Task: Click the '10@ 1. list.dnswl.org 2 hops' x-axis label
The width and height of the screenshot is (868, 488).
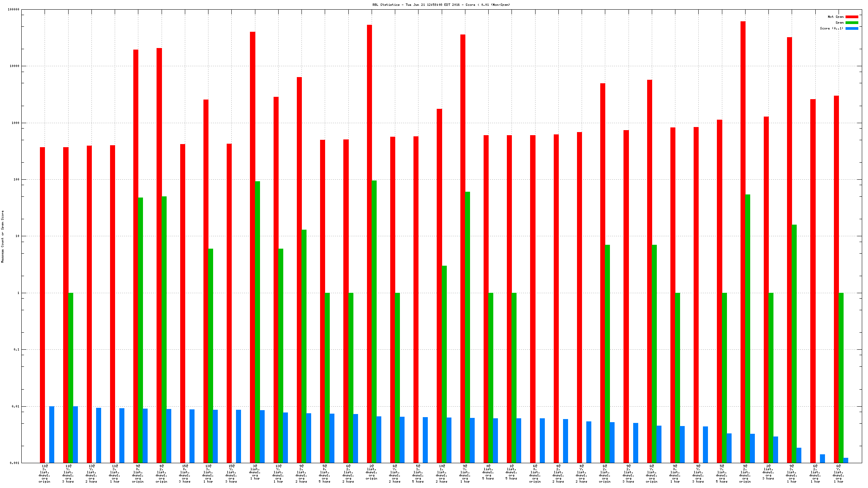Action: coord(442,473)
